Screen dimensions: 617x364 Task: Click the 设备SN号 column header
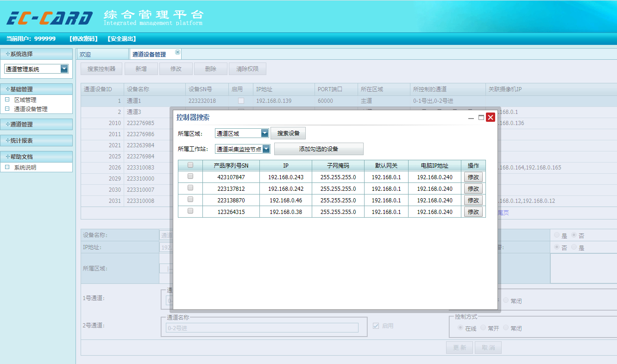pos(207,89)
